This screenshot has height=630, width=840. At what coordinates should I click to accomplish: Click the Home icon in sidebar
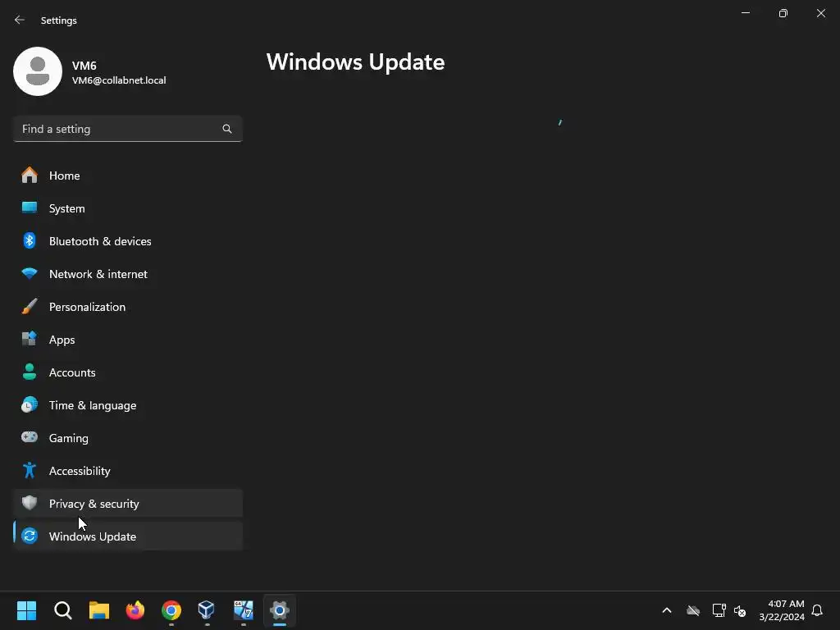tap(30, 176)
